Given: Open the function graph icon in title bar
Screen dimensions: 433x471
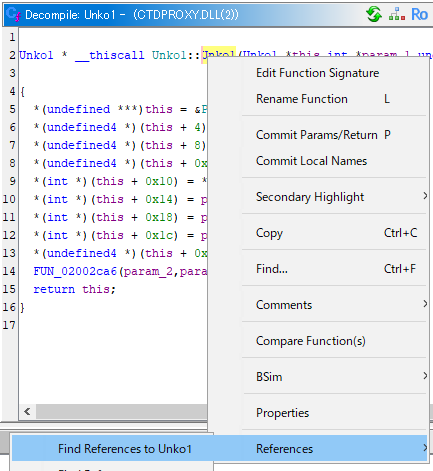Looking at the screenshot, I should pyautogui.click(x=396, y=15).
